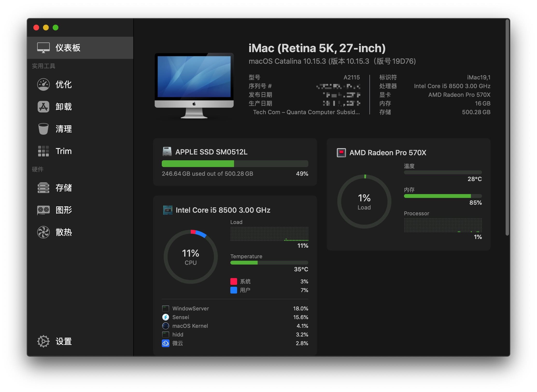Viewport: 537px width, 392px height.
Task: Select the 存储 storage disk icon
Action: click(x=43, y=188)
